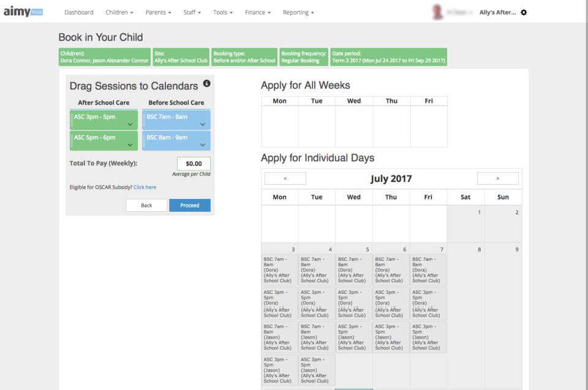Click the OSCAR Subsidy 'Click here' link
588x390 pixels.
click(x=145, y=187)
